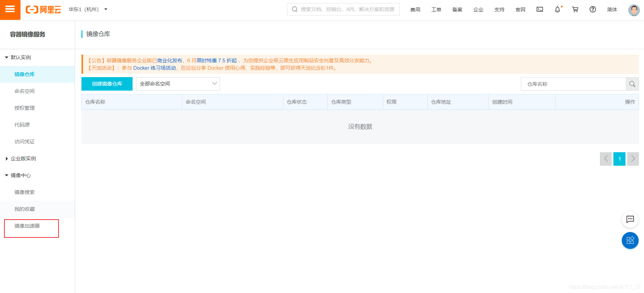Click the Alibaba Cloud logo
The height and width of the screenshot is (293, 644).
(x=43, y=10)
